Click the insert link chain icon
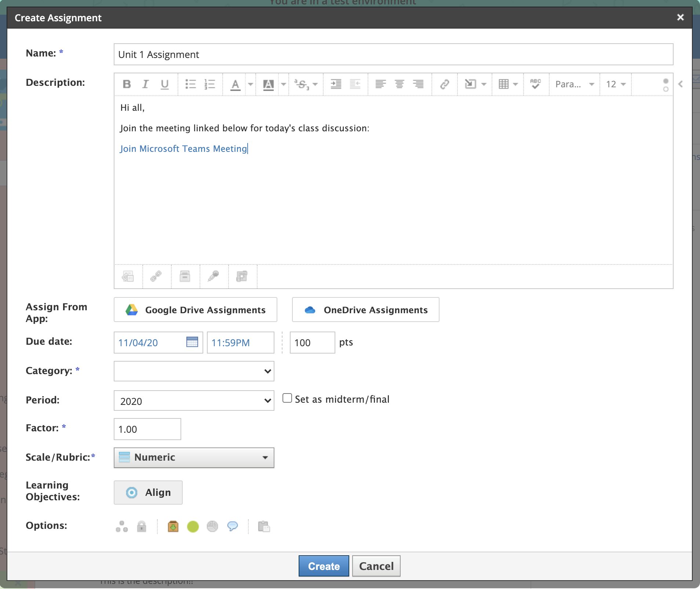The image size is (700, 589). [x=444, y=84]
